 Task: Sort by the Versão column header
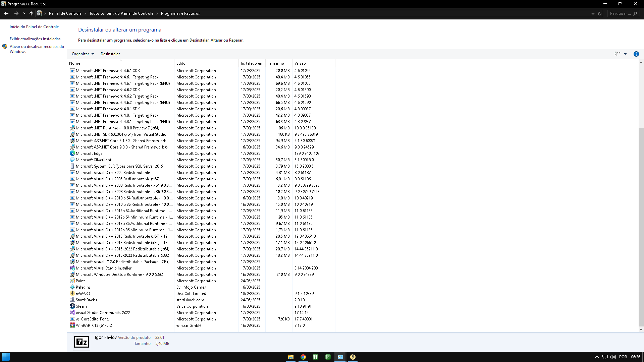314,63
